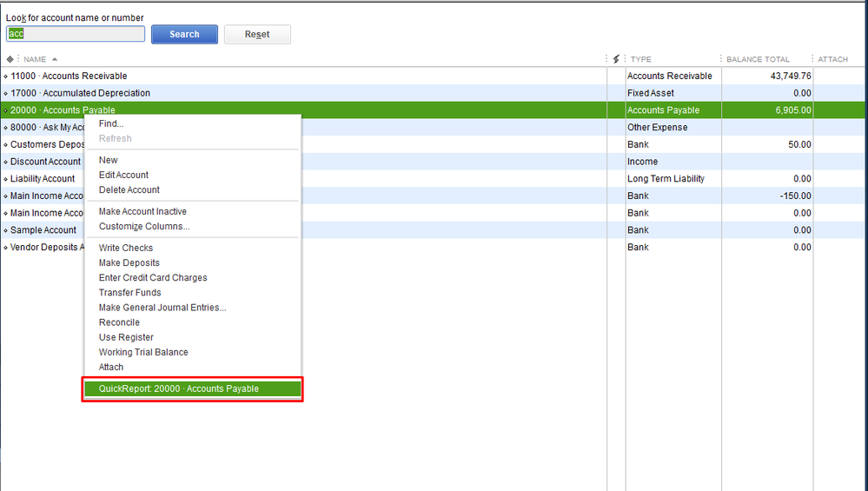
Task: Click the -150.00 balance value
Action: (x=796, y=196)
